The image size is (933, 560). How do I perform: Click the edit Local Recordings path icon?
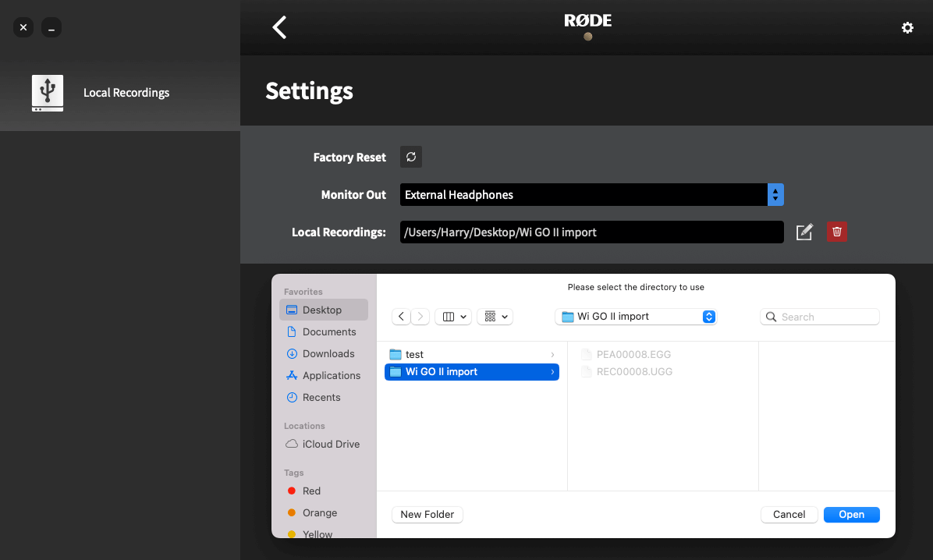tap(804, 232)
